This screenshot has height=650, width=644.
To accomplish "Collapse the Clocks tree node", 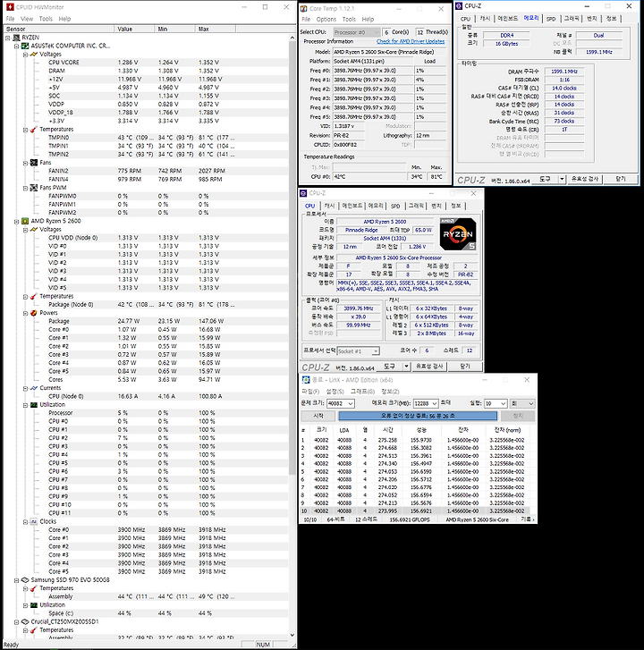I will tap(25, 521).
